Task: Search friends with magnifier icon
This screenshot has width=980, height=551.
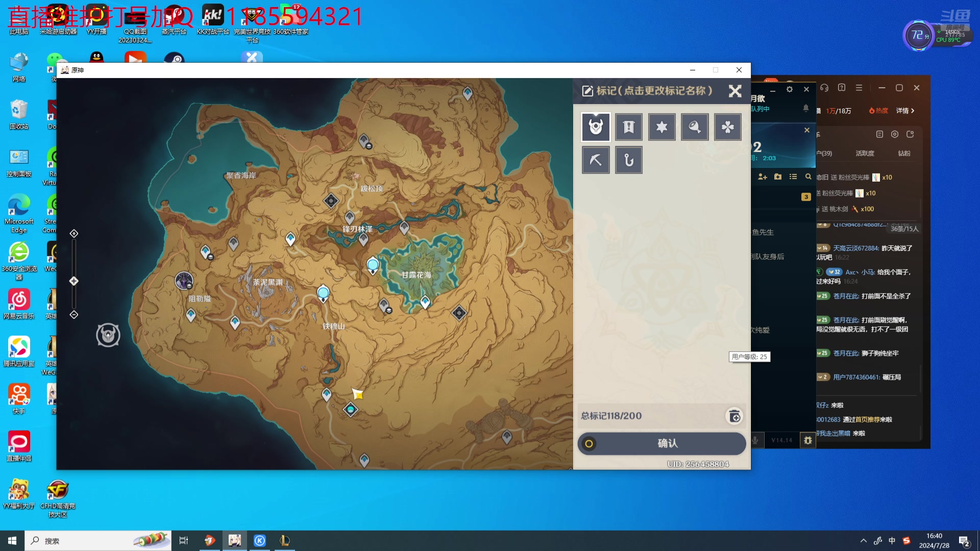Action: [808, 177]
